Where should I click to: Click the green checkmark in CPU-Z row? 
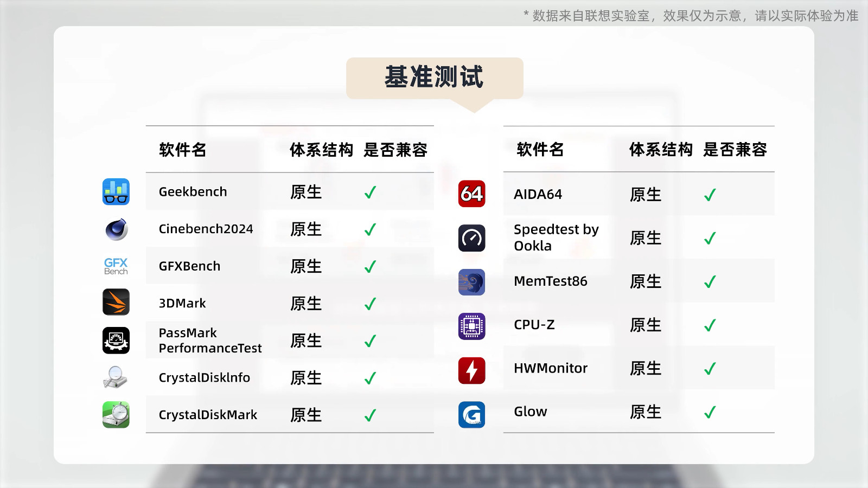click(710, 325)
